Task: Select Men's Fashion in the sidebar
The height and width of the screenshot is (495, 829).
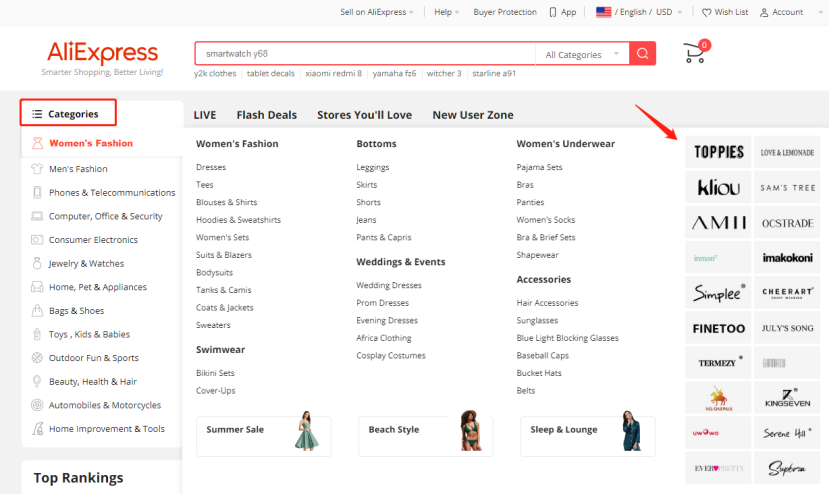Action: coord(78,169)
